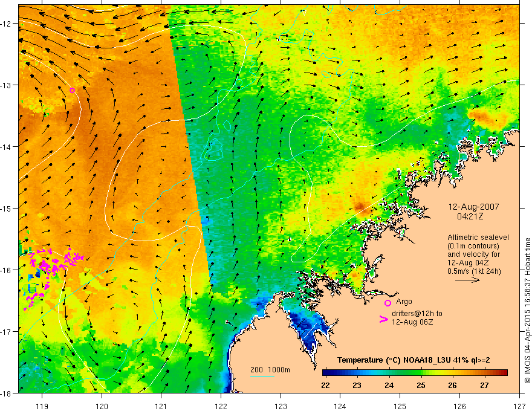This screenshot has height=411, width=532.
Task: Click colorbar tick label 23
Action: [x=357, y=385]
